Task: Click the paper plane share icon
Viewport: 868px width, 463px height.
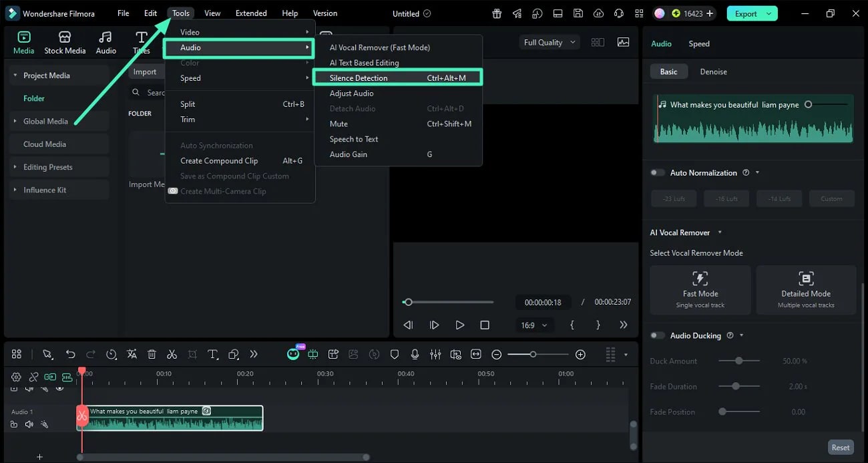Action: 517,13
